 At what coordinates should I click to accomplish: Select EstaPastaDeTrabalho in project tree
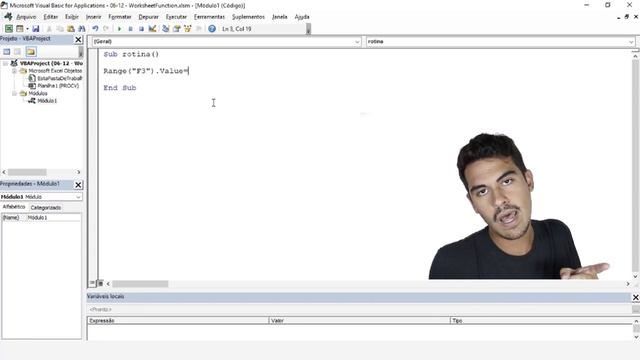[x=60, y=78]
